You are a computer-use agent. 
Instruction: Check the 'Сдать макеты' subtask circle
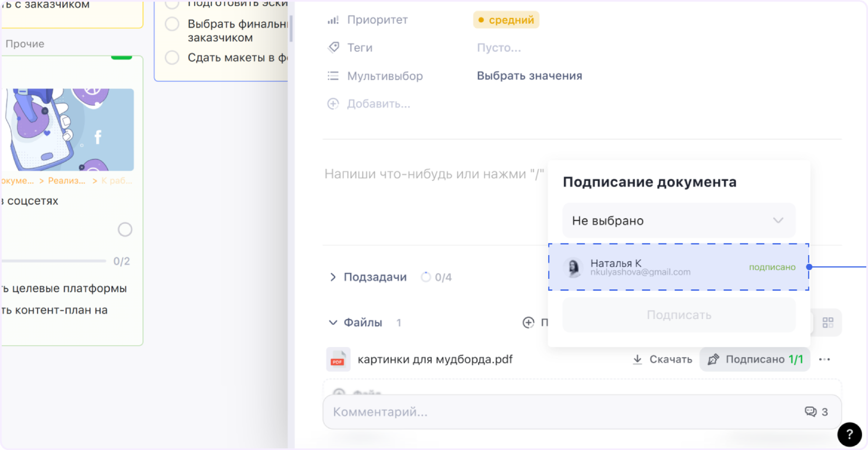(x=172, y=57)
